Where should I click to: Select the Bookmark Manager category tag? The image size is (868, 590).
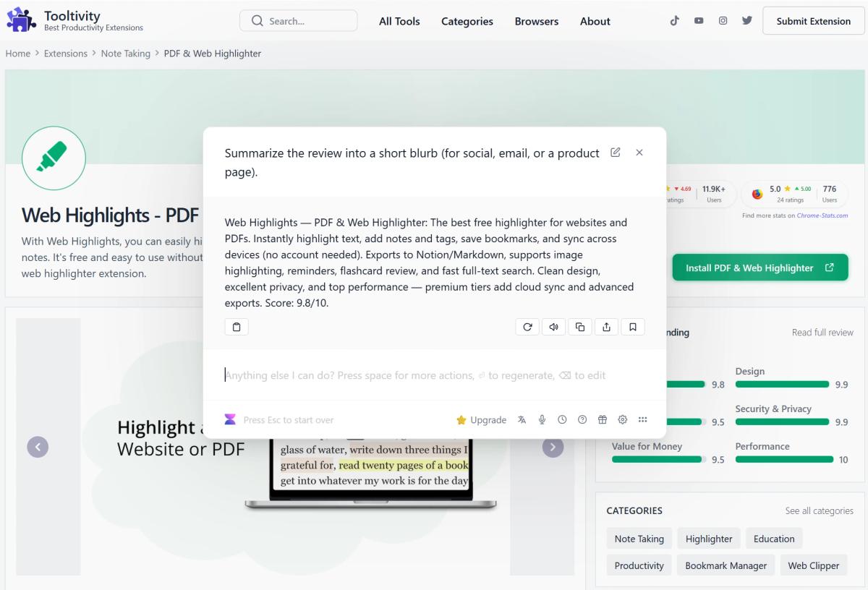click(x=726, y=565)
